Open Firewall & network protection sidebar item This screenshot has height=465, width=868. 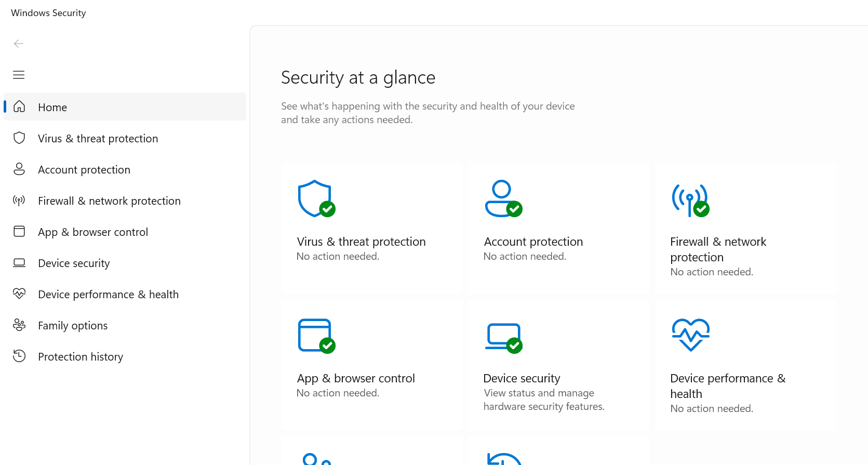pyautogui.click(x=125, y=201)
